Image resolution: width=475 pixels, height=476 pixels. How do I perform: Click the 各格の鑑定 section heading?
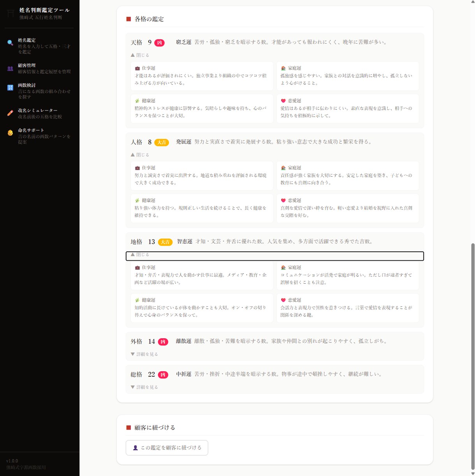pos(149,19)
